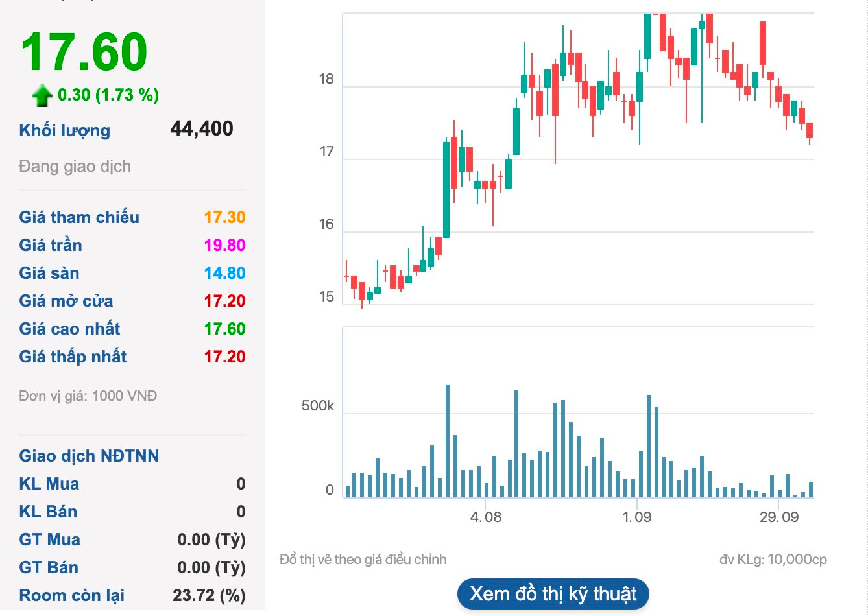Viewport: 868px width, 616px height.
Task: Click the 'Giá thấp nhất' label
Action: point(73,357)
